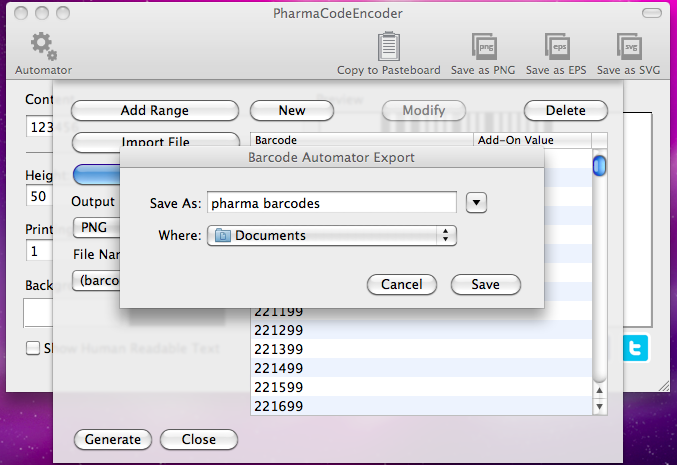Expand the save dialog disclosure arrow
The height and width of the screenshot is (465, 677).
pyautogui.click(x=476, y=203)
